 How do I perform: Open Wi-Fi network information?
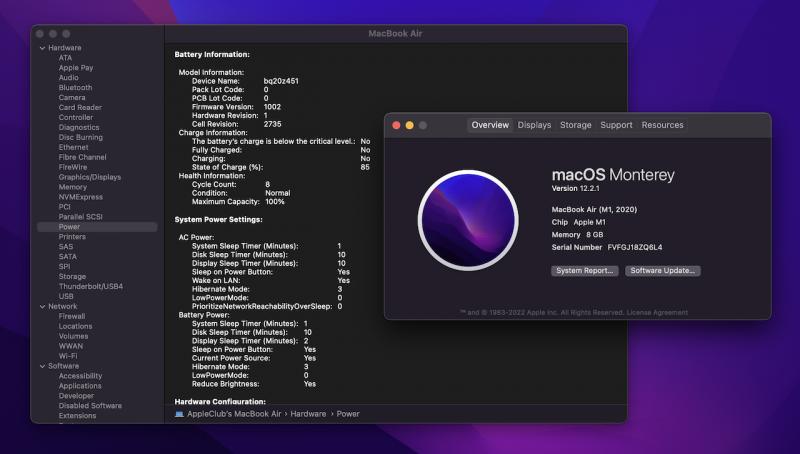[x=68, y=356]
